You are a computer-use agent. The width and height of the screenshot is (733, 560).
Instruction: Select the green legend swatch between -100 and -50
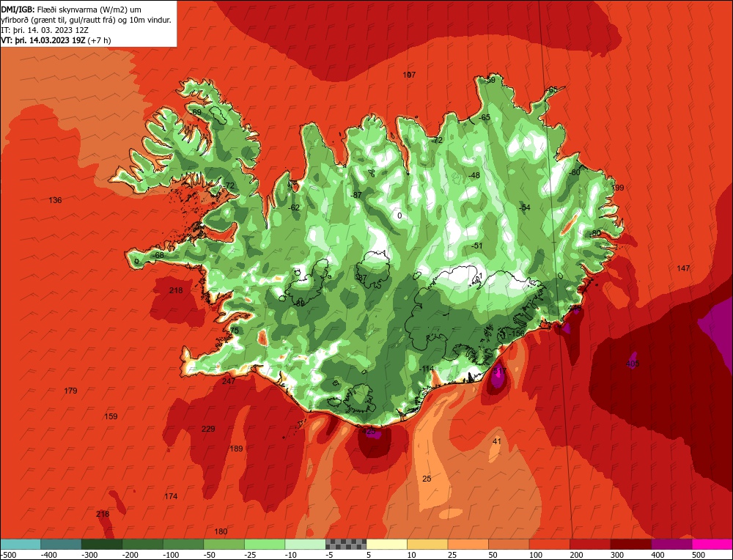[x=183, y=544]
